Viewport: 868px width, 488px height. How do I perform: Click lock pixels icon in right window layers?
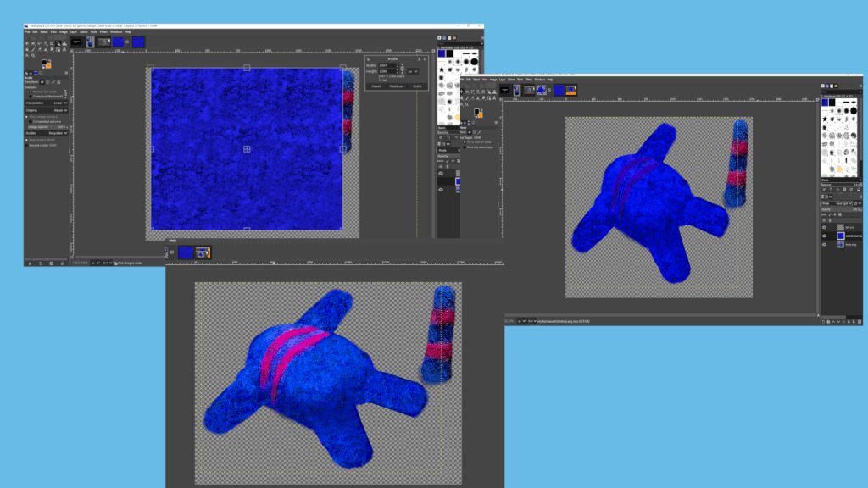[830, 214]
